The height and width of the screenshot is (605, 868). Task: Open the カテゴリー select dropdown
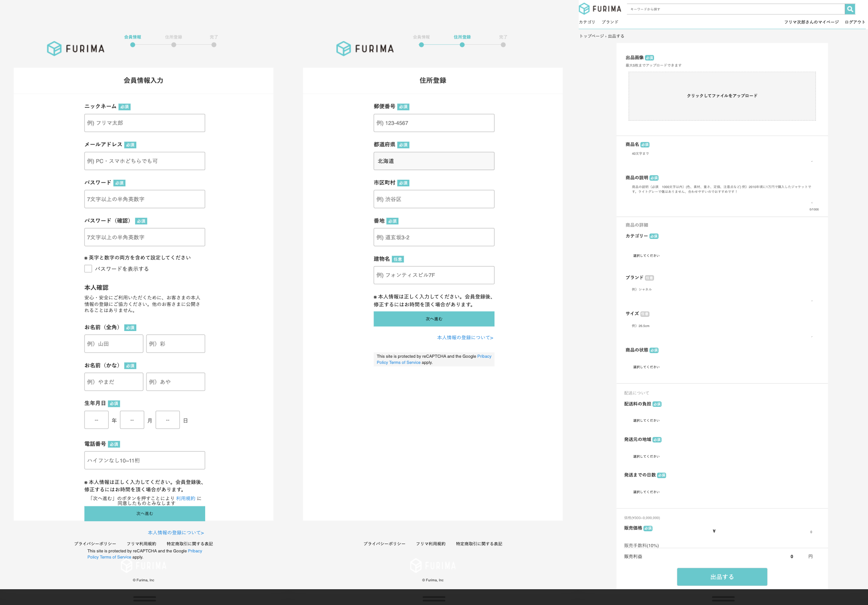(646, 256)
